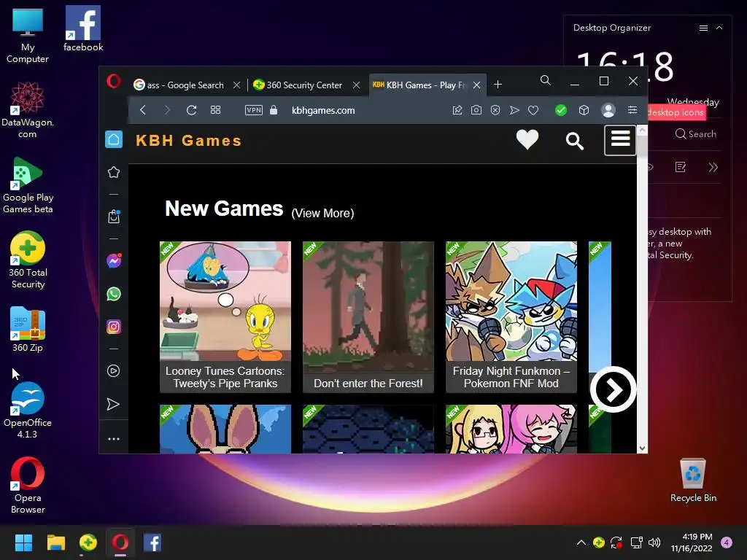Click the Opera sidebar home icon
The width and height of the screenshot is (747, 560).
[113, 139]
